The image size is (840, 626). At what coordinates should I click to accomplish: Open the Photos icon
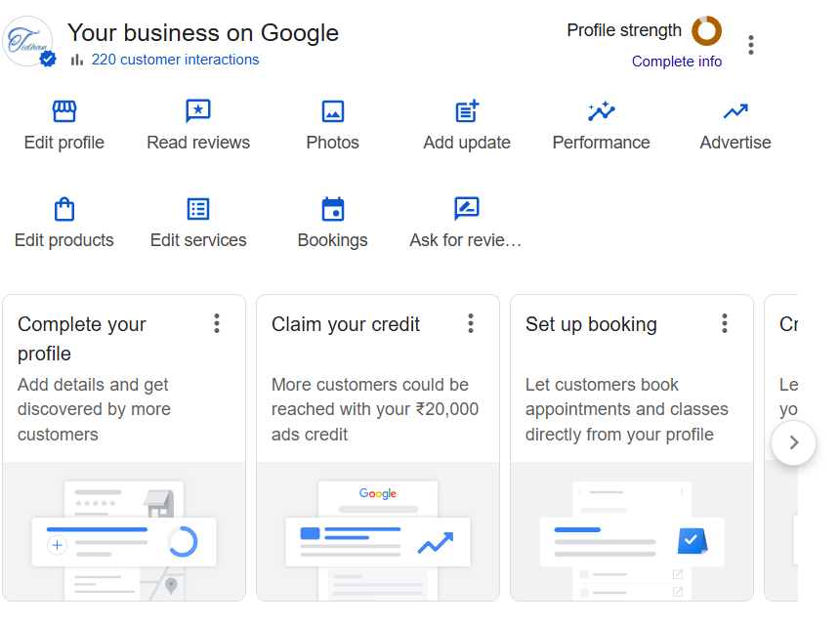tap(332, 111)
